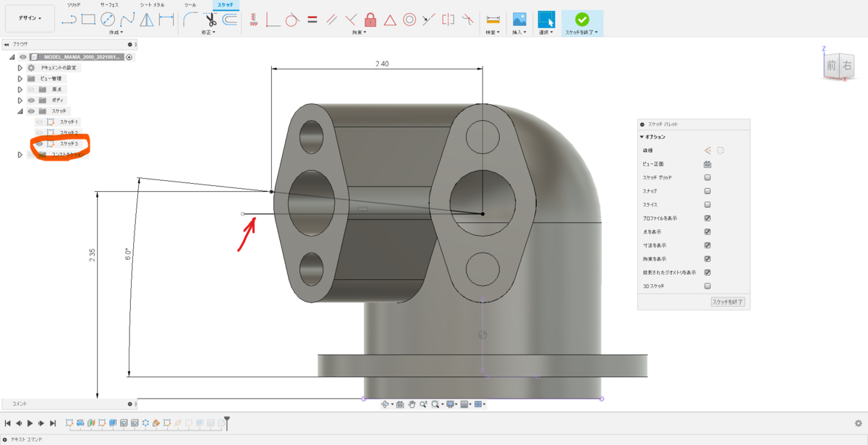The image size is (868, 445).
Task: Apply Symmetry constraint
Action: coord(448,20)
